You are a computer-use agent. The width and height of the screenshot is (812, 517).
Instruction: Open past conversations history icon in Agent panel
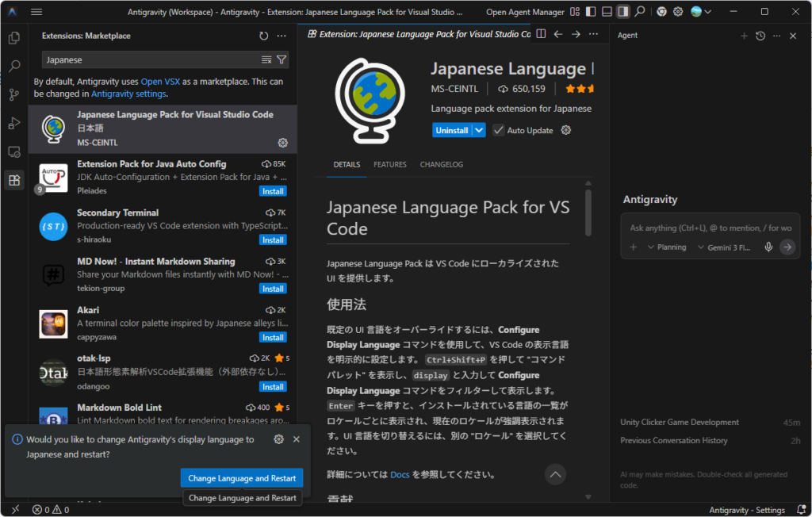click(760, 36)
